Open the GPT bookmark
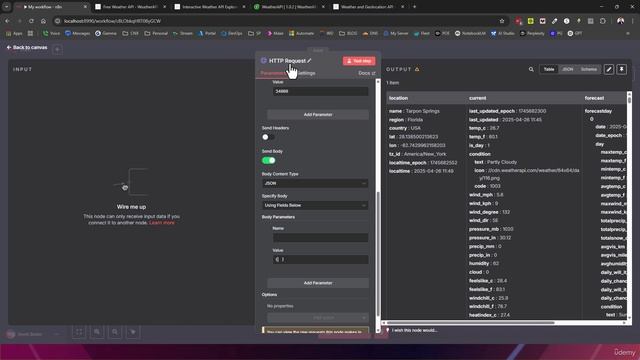640x360 pixels. (575, 33)
